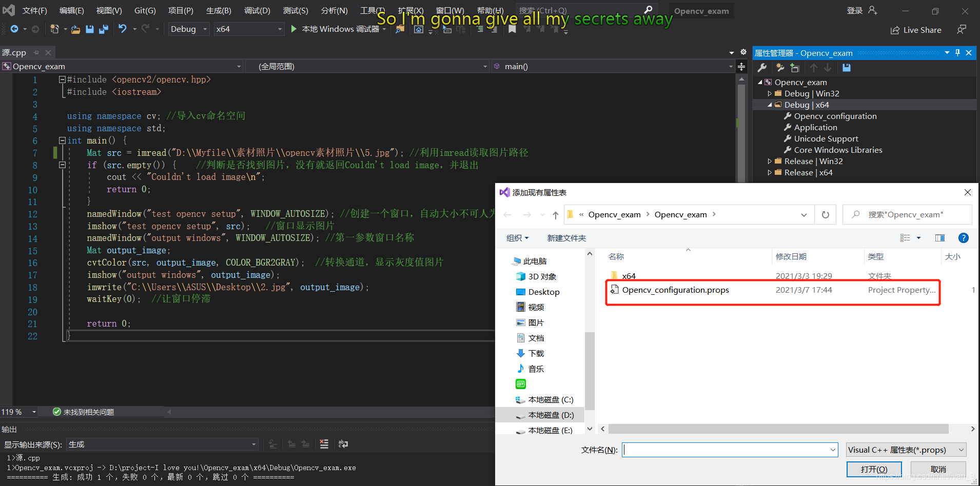This screenshot has height=486, width=980.
Task: Collapse the Debug | x64 folder
Action: click(x=770, y=105)
